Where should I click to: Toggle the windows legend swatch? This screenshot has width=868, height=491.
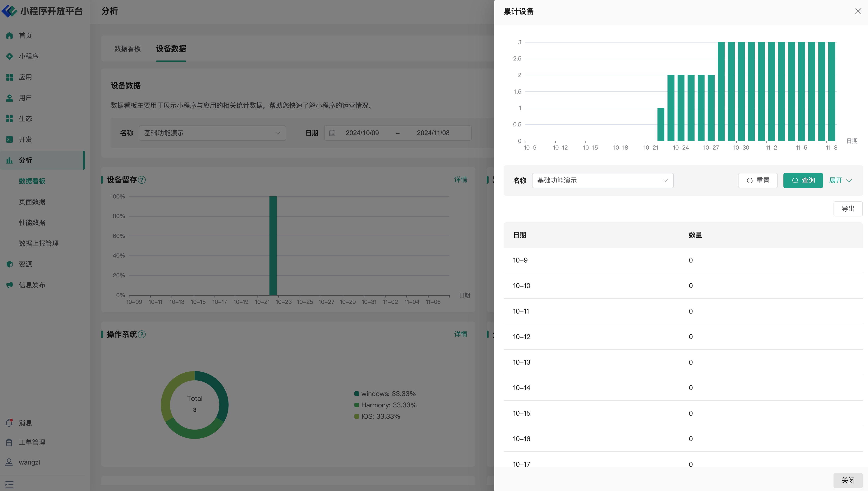357,394
